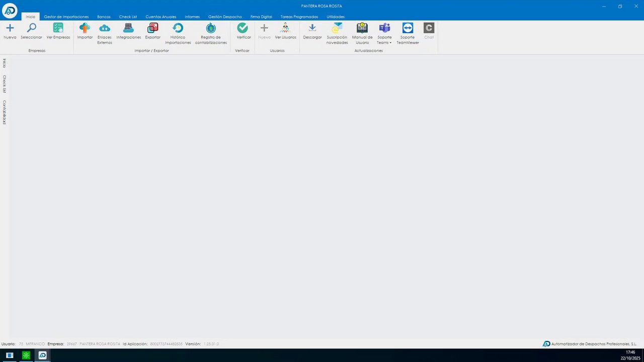Image resolution: width=644 pixels, height=362 pixels.
Task: Open Ver Usuarios icon
Action: tap(285, 28)
